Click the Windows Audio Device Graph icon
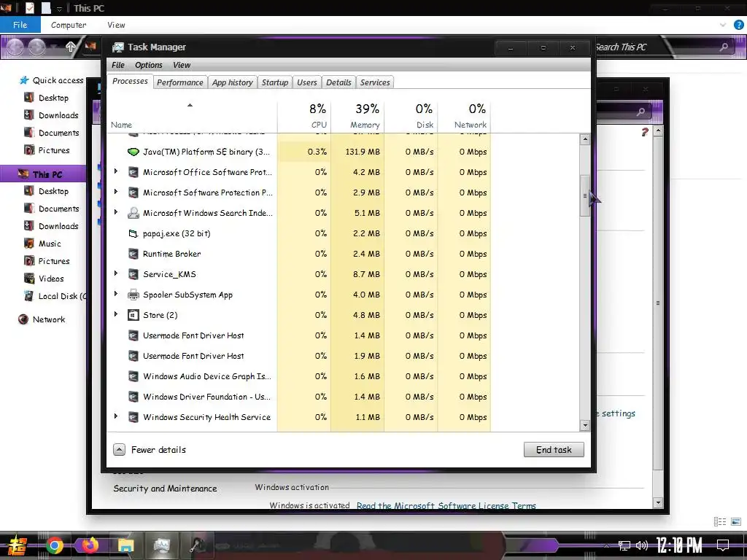747x560 pixels. click(x=133, y=376)
